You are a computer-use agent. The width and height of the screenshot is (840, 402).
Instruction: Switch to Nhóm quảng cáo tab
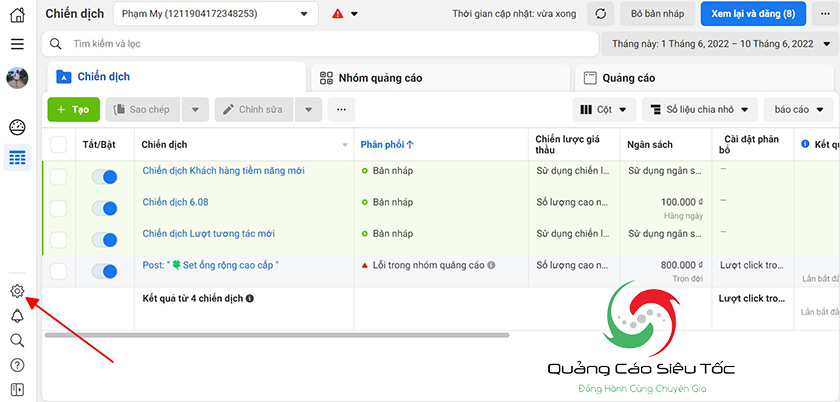click(440, 78)
